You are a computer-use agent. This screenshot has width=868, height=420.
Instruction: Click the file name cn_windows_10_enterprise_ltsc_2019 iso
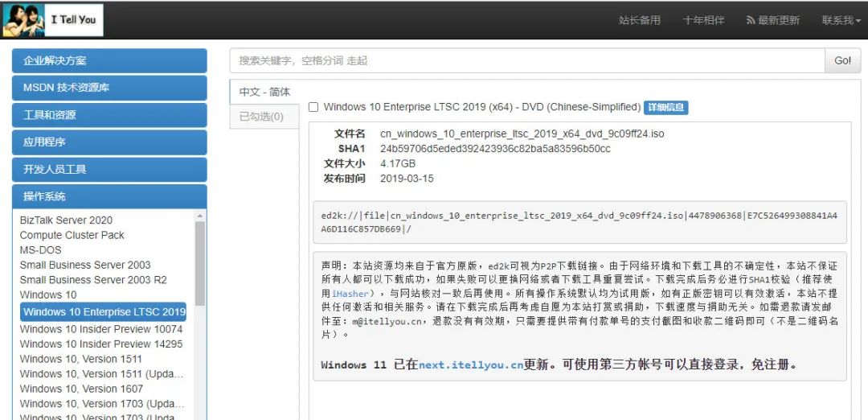click(522, 134)
